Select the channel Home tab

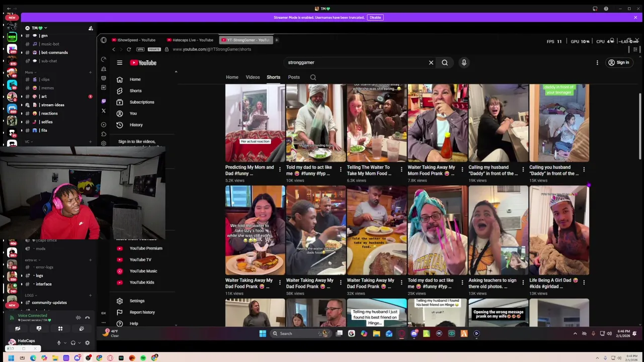click(232, 77)
